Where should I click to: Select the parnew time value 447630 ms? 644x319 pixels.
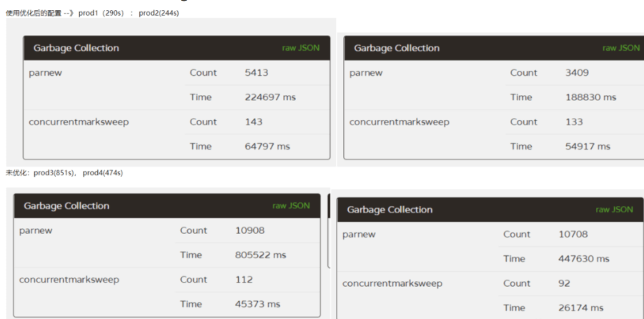(583, 258)
